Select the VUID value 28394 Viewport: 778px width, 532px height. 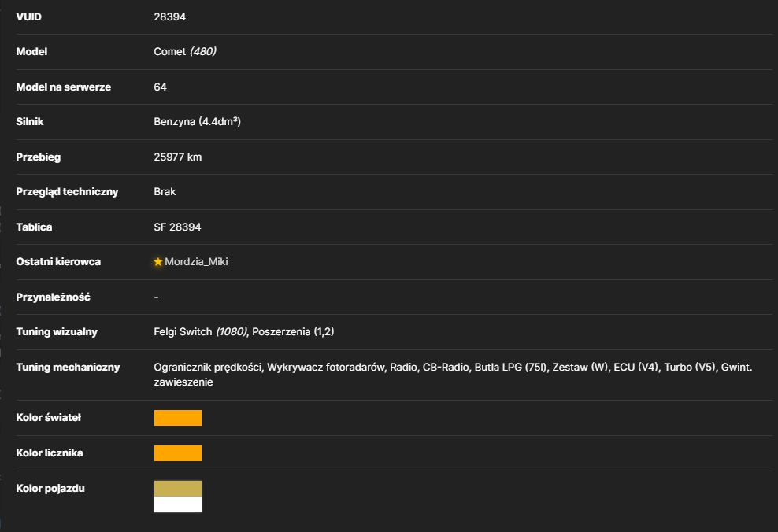169,17
